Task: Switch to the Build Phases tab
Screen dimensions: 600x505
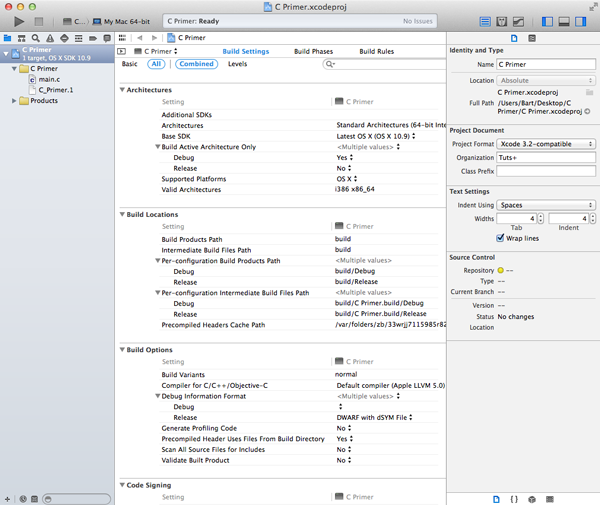Action: (x=313, y=51)
